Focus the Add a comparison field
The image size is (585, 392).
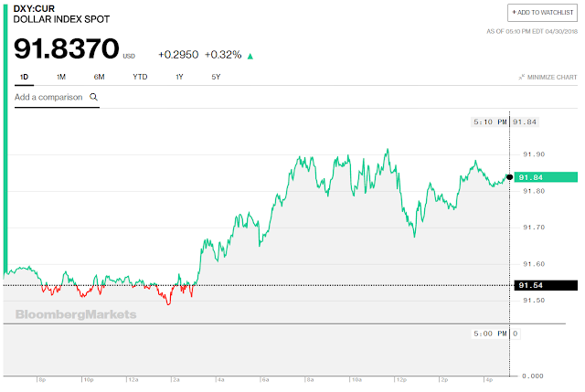point(57,98)
